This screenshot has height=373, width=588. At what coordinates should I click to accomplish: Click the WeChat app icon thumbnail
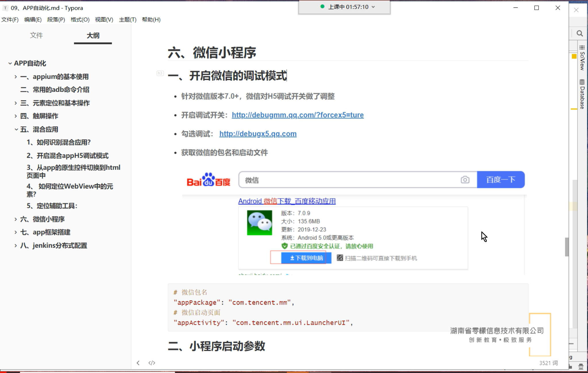(x=259, y=223)
